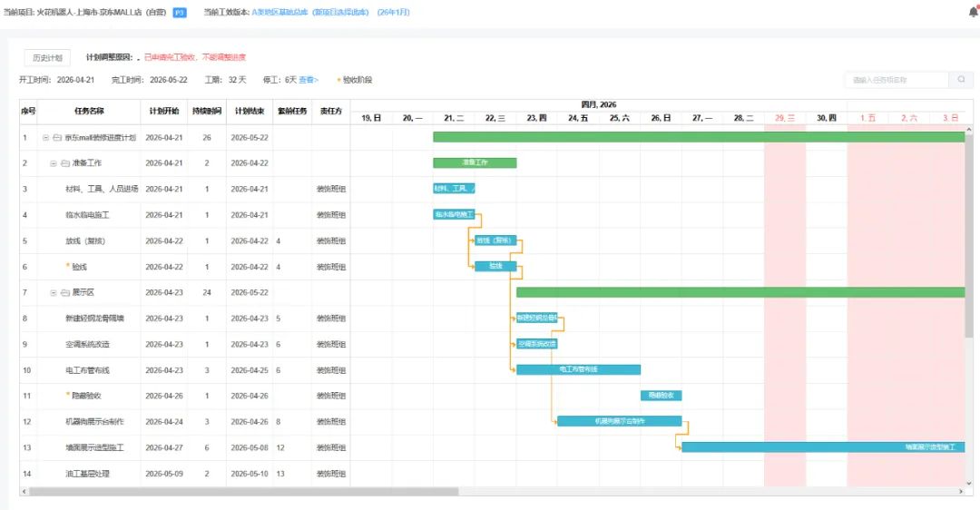This screenshot has height=510, width=980.
Task: Click the 计划开始 column header
Action: (x=163, y=112)
